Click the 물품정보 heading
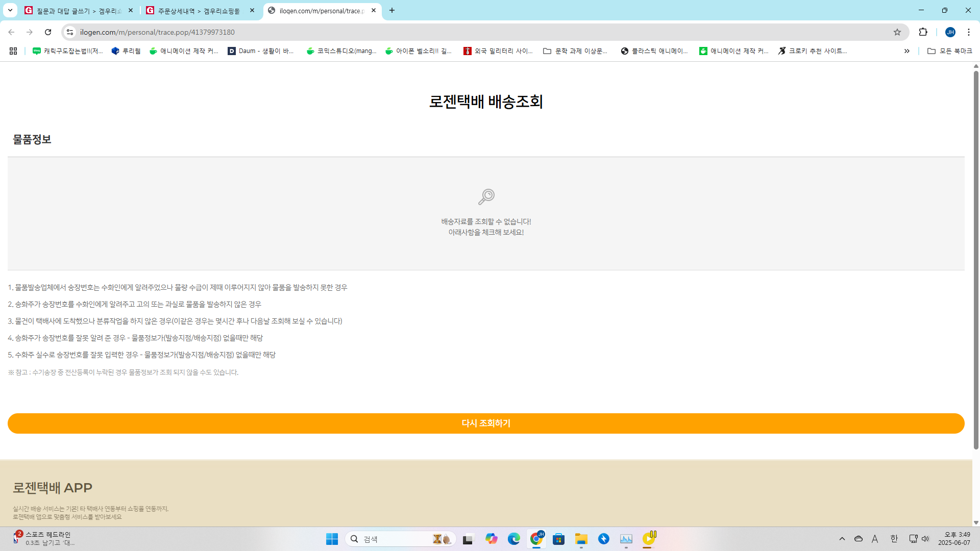 pyautogui.click(x=32, y=140)
